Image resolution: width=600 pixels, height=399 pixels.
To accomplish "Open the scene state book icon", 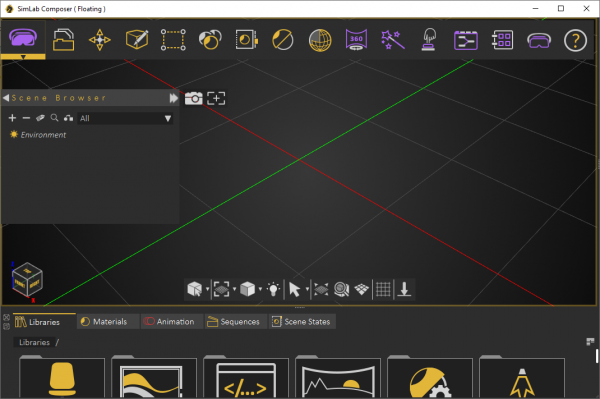I will click(247, 40).
